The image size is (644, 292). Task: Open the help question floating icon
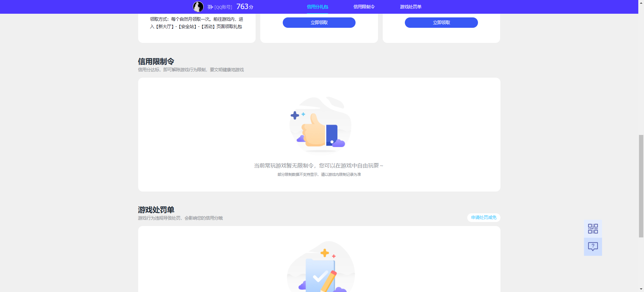pyautogui.click(x=593, y=247)
